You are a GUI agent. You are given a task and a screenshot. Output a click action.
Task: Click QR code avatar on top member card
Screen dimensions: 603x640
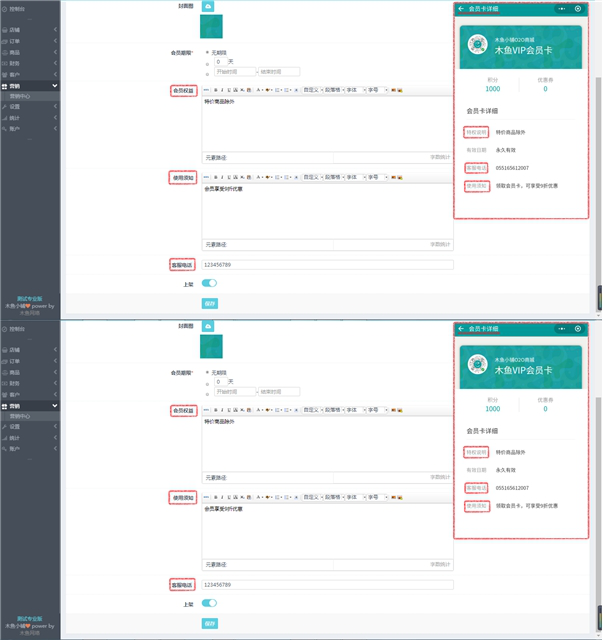tap(479, 46)
